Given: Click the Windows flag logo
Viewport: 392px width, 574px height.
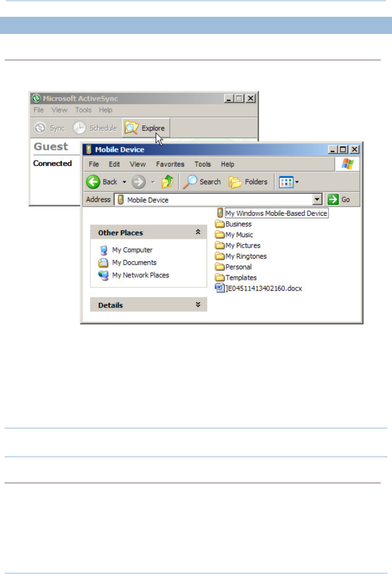Looking at the screenshot, I should [x=347, y=164].
